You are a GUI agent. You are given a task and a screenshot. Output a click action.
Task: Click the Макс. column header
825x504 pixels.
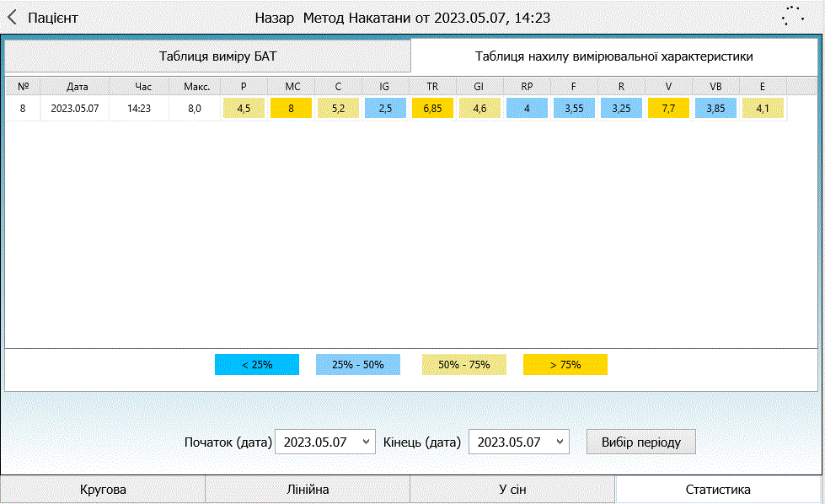[x=196, y=86]
